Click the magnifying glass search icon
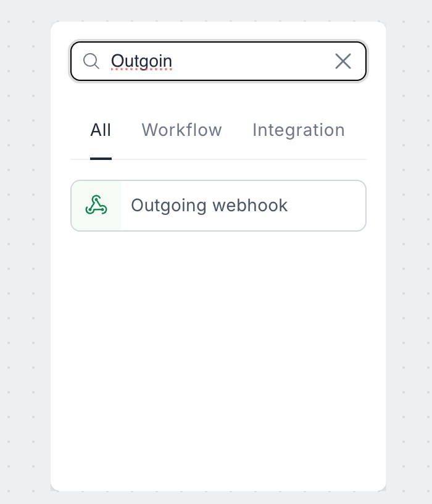The width and height of the screenshot is (432, 504). point(91,61)
